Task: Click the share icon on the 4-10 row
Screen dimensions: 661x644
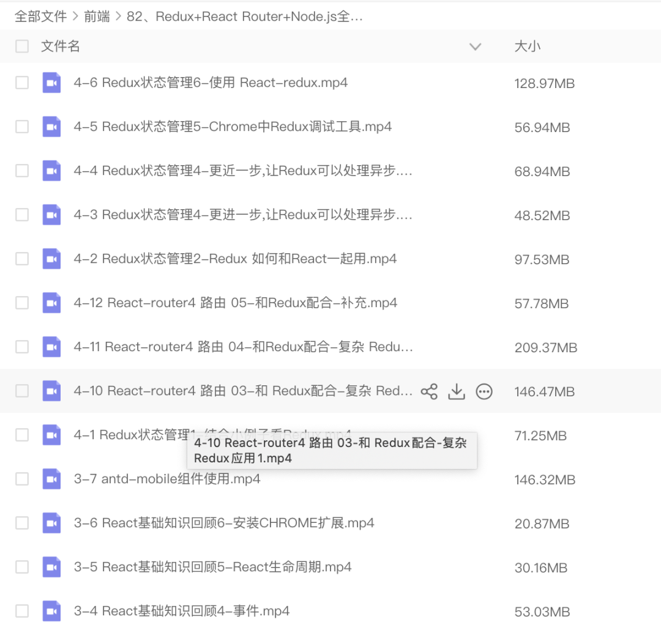Action: coord(429,391)
